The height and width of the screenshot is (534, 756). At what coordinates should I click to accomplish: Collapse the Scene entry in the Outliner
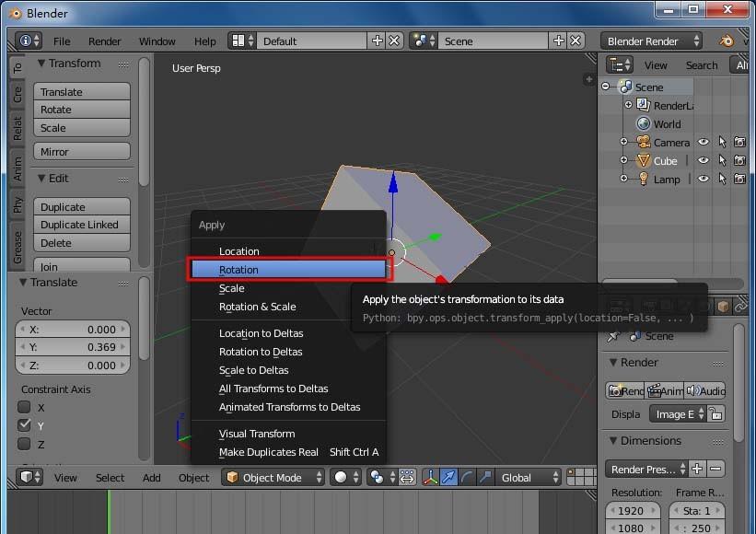click(x=606, y=86)
